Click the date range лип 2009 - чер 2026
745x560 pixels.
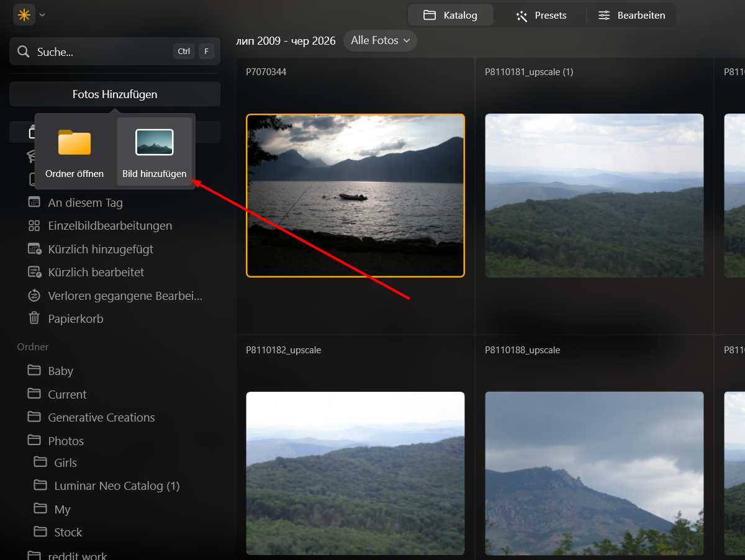[286, 41]
